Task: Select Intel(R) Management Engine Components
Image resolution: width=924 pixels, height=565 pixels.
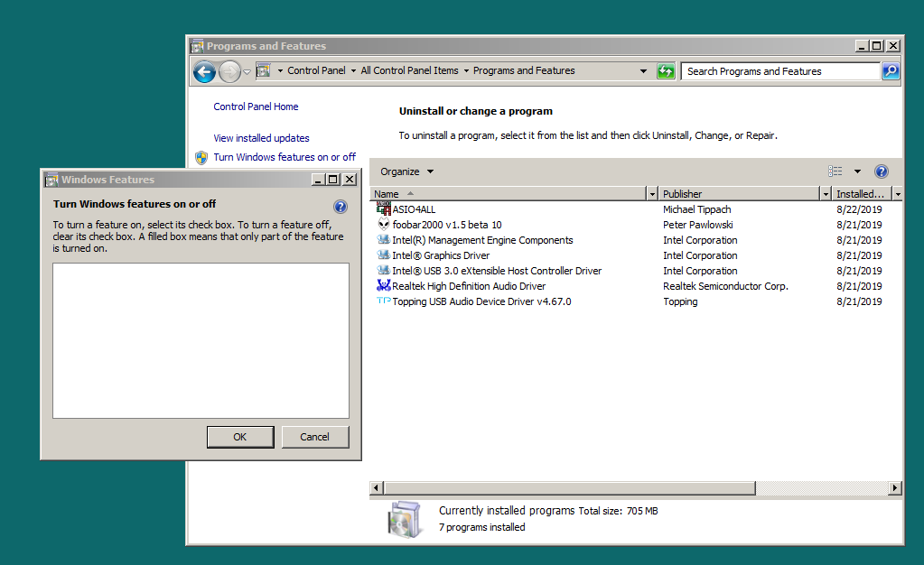Action: coord(482,240)
